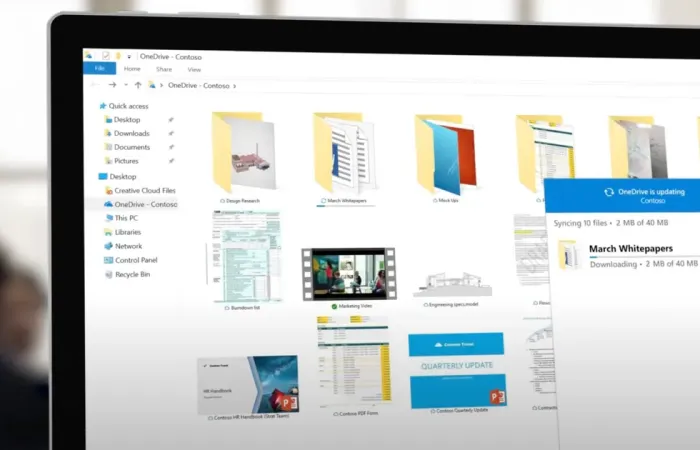The image size is (700, 450).
Task: Switch to the Home ribbon tab
Action: (132, 69)
